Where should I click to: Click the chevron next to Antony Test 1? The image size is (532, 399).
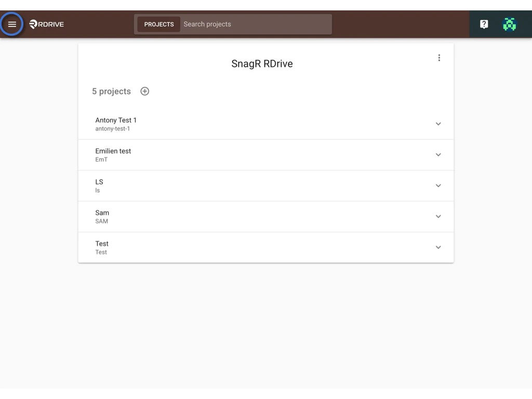[x=438, y=124]
